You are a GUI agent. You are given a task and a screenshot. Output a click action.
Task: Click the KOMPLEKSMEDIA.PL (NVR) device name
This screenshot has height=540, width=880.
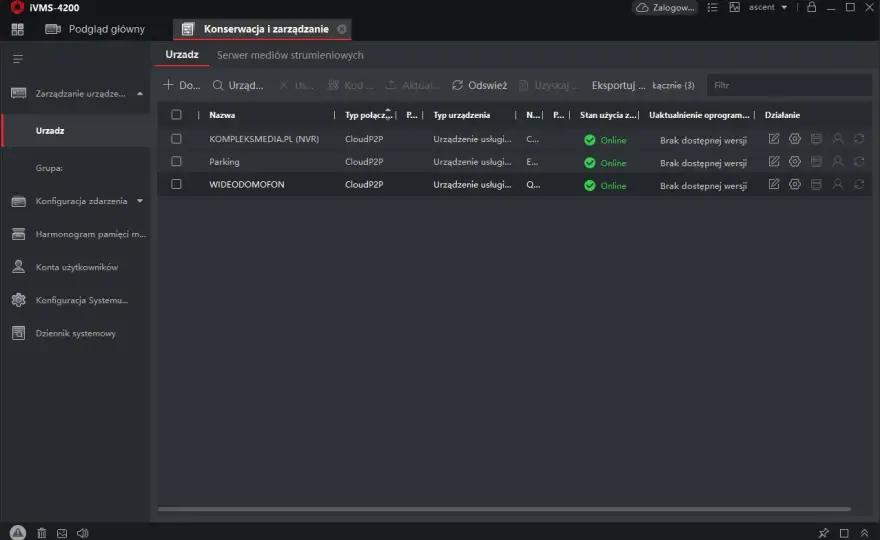pyautogui.click(x=264, y=139)
